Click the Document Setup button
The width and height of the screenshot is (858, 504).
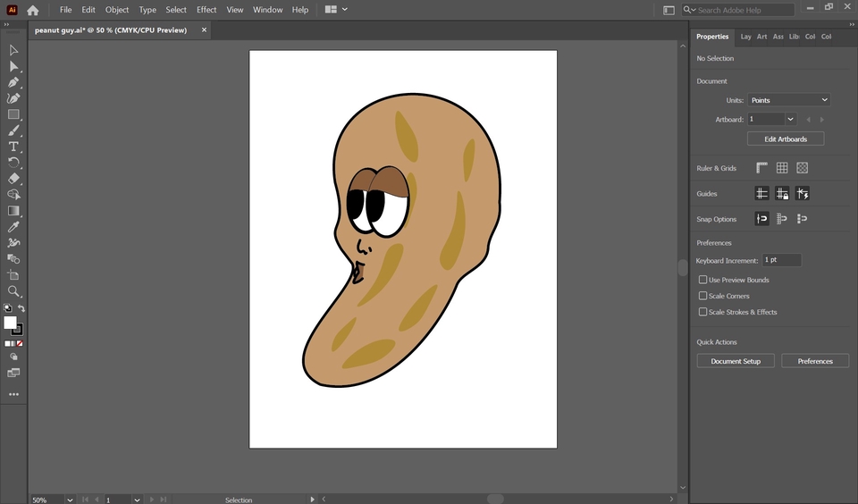click(736, 361)
